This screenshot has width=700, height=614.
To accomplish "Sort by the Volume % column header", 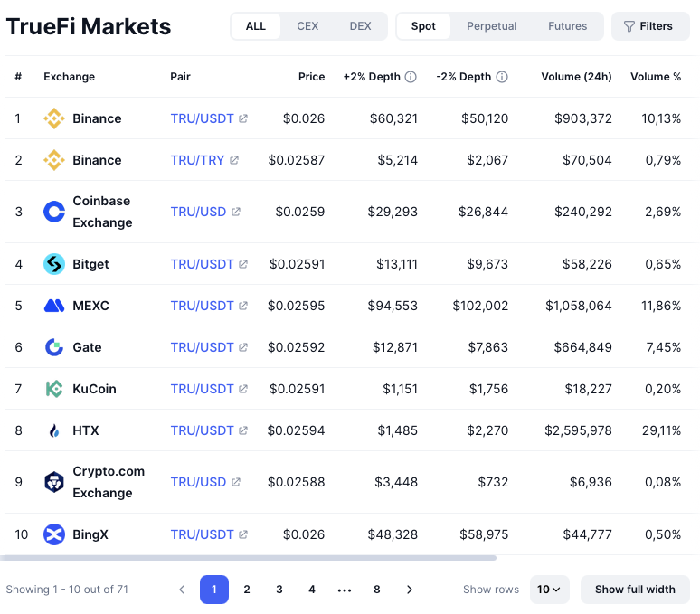I will pos(656,77).
